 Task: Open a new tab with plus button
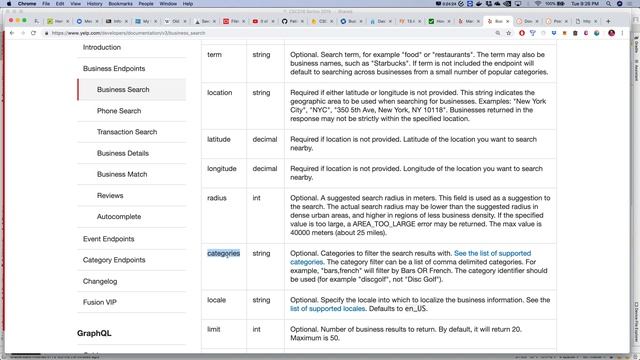[x=608, y=21]
